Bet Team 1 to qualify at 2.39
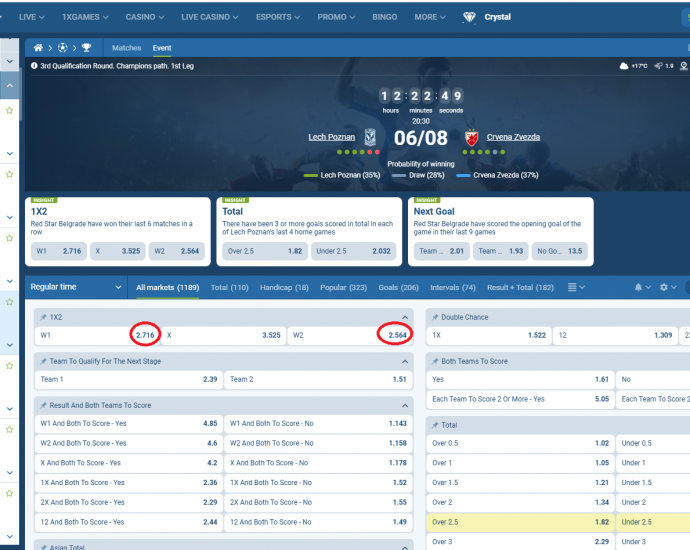Viewport: 690px width, 550px height. (x=129, y=379)
